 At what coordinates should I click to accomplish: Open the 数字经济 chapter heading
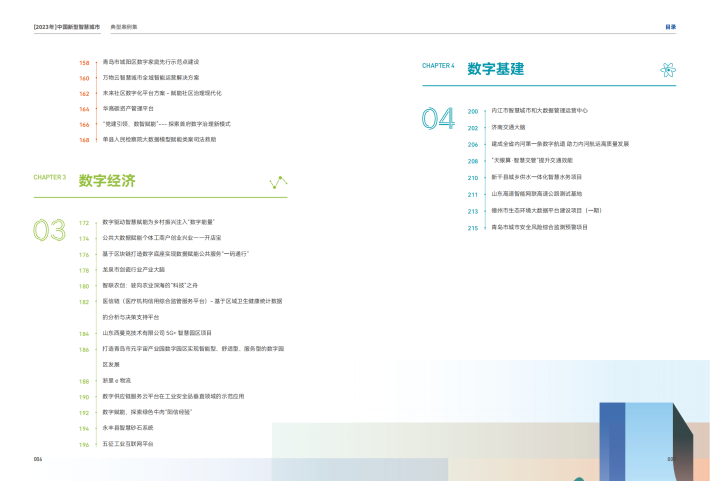[107, 181]
